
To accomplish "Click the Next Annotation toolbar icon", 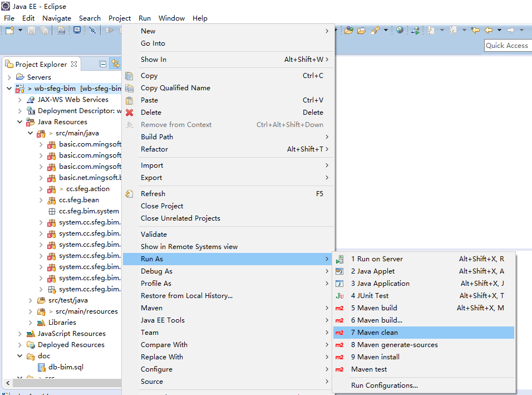I will 431,31.
